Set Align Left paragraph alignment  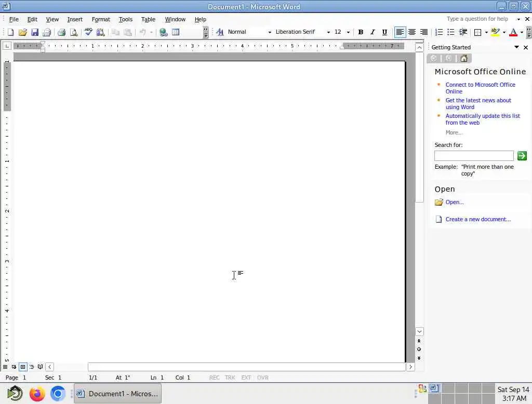pos(400,32)
